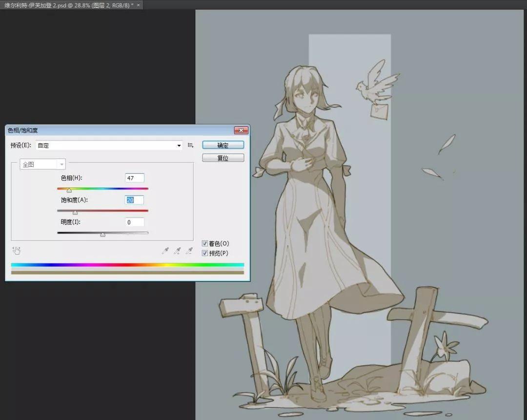527x420 pixels.
Task: Click the 饱和度(A) saturation slider handle
Action: [x=75, y=212]
